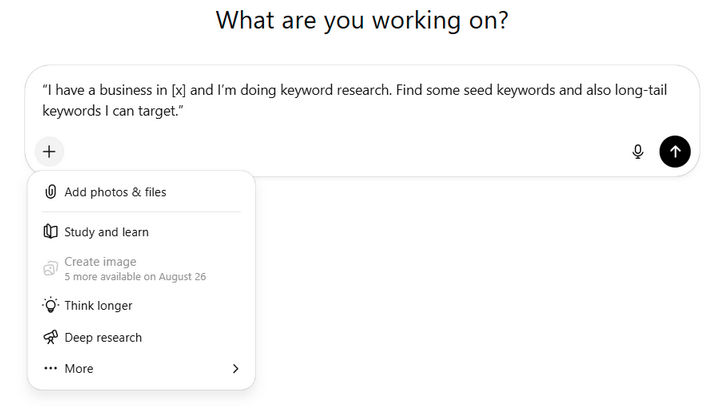Click the three-dots icon beside More

pyautogui.click(x=51, y=369)
